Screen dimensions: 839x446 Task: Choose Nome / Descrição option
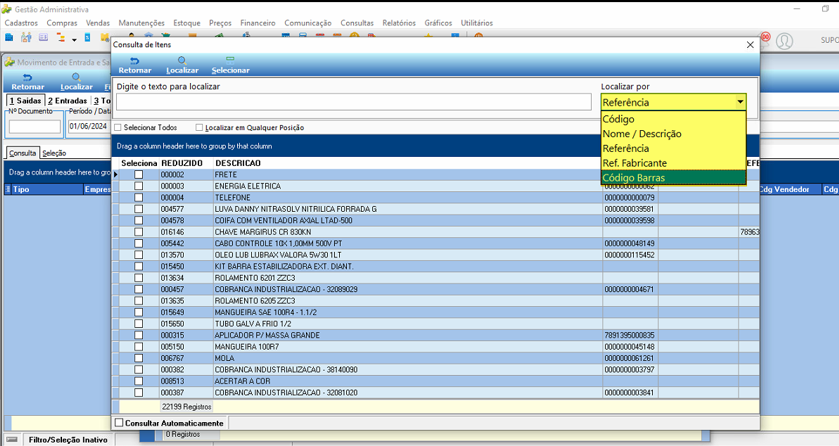(673, 134)
